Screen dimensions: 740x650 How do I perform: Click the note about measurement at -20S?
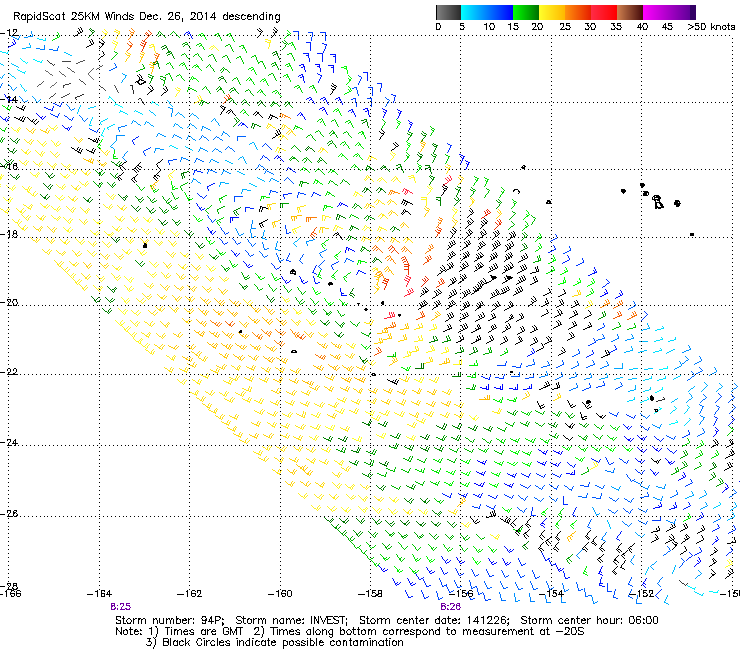click(x=419, y=632)
